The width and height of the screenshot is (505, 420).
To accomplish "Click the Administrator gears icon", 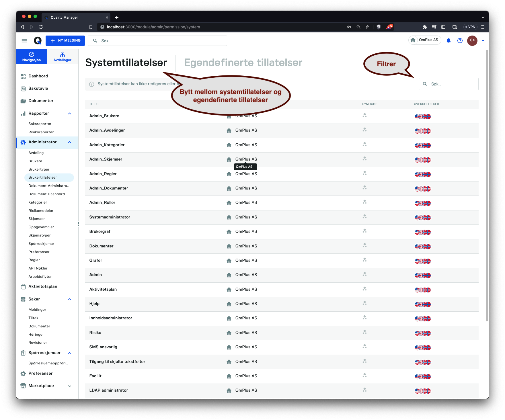I will [23, 142].
